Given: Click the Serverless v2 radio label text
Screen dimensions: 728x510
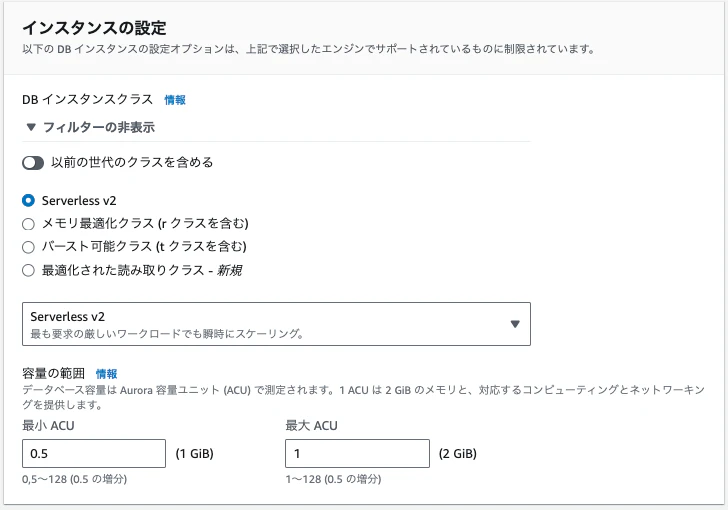Looking at the screenshot, I should coord(79,200).
